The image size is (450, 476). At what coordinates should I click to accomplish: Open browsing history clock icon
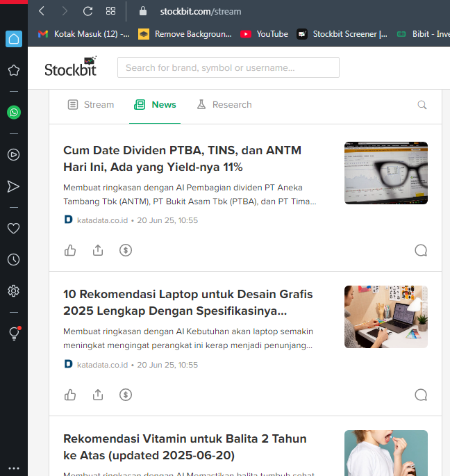coord(14,260)
